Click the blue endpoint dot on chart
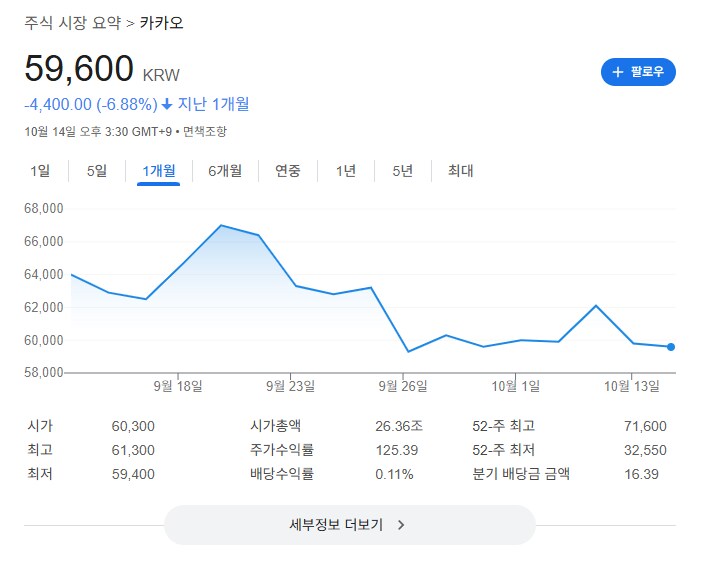Screen dimensions: 713x566 click(x=671, y=347)
